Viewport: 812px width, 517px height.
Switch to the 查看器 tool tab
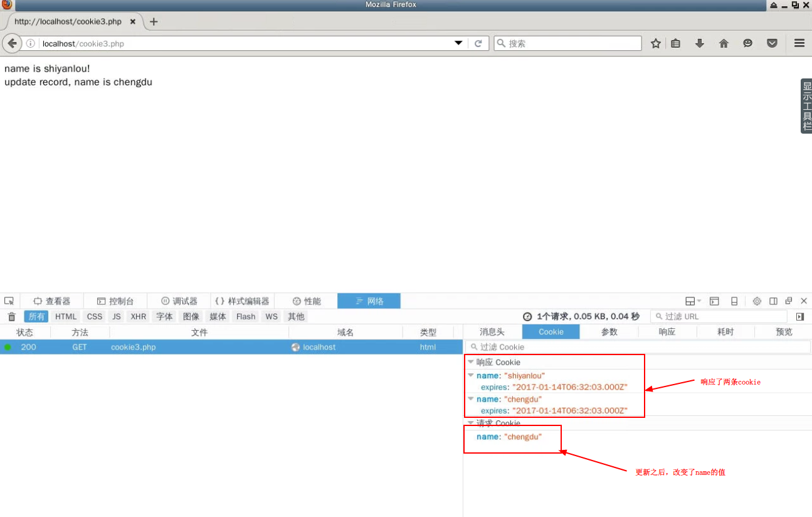click(x=51, y=301)
